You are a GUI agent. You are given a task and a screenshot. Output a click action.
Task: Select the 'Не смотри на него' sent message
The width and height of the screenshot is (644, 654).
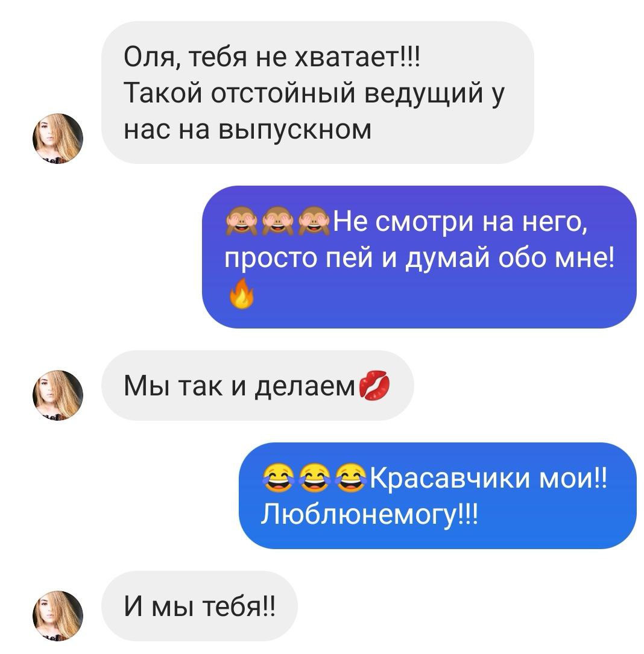coord(419,257)
